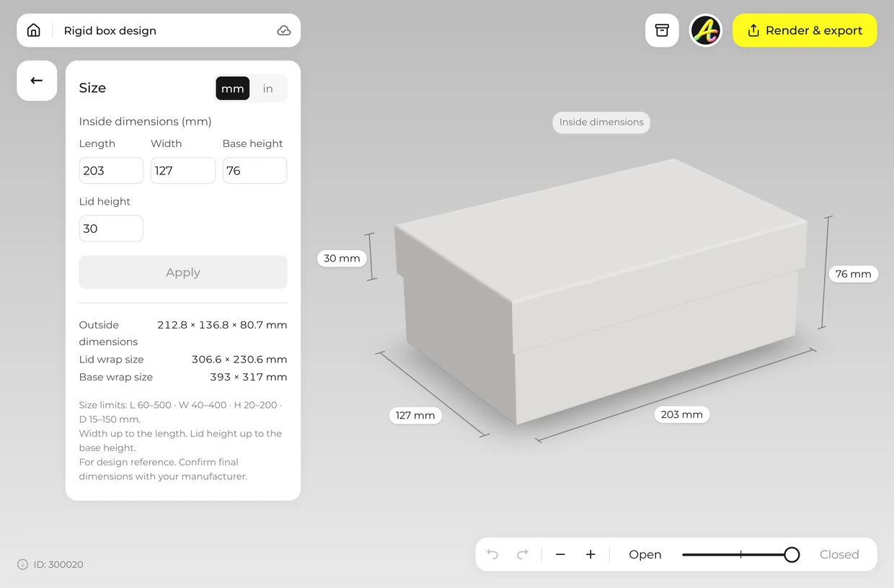Switch units to inches
The height and width of the screenshot is (588, 894).
pyautogui.click(x=268, y=89)
